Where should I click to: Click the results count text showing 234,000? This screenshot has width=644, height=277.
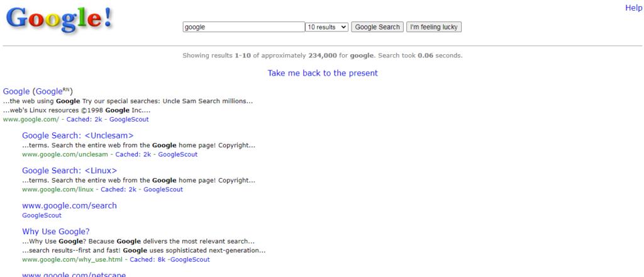(323, 55)
